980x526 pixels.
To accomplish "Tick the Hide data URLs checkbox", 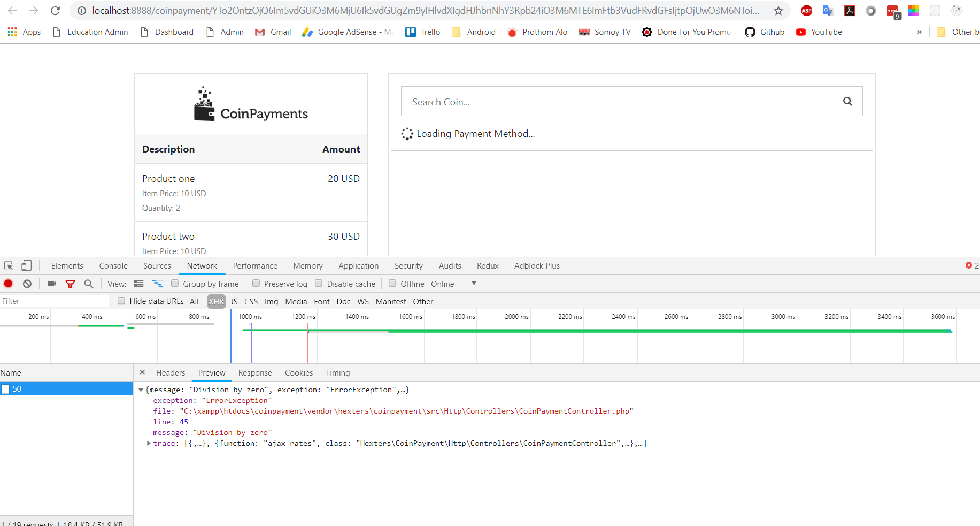I will point(121,301).
